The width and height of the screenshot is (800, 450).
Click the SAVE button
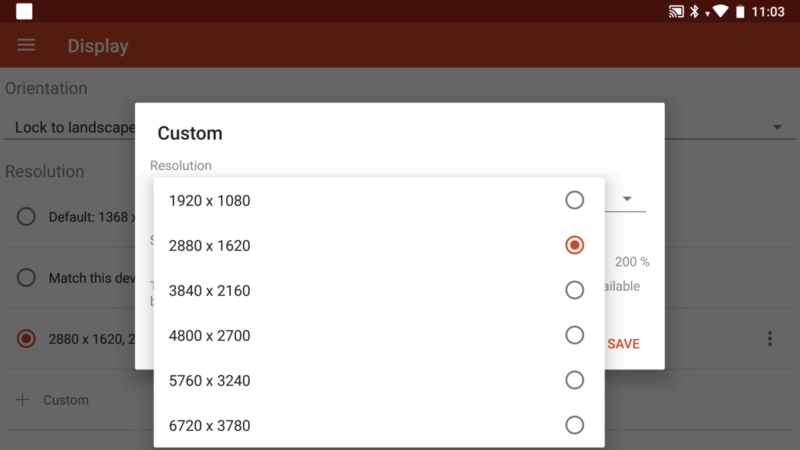click(x=623, y=343)
